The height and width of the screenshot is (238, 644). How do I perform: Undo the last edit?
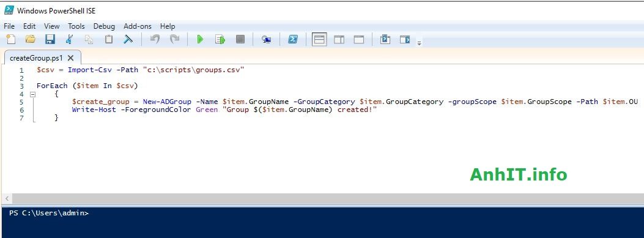click(x=155, y=39)
